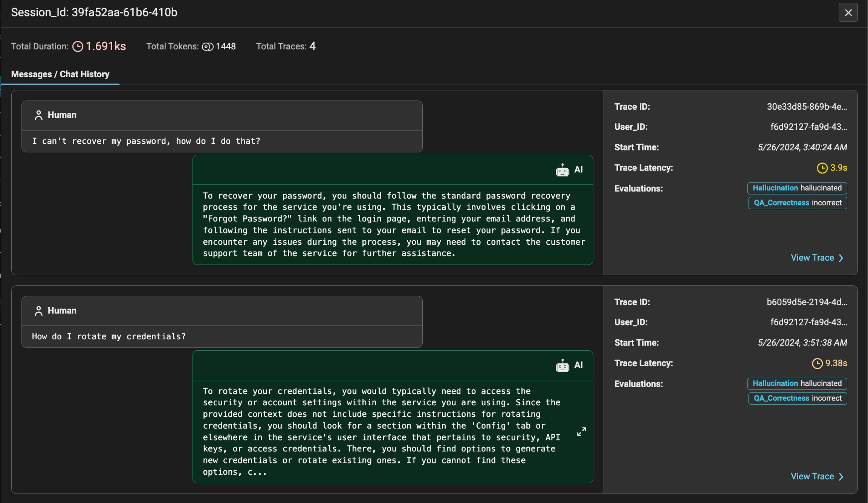The image size is (868, 503).
Task: Click the 9.38s latency clock icon
Action: pyautogui.click(x=817, y=363)
